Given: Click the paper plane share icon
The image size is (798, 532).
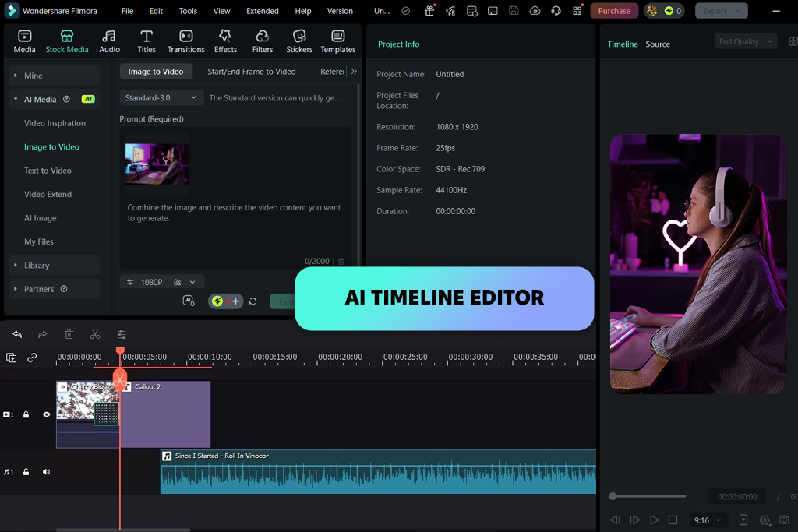Looking at the screenshot, I should coord(450,11).
